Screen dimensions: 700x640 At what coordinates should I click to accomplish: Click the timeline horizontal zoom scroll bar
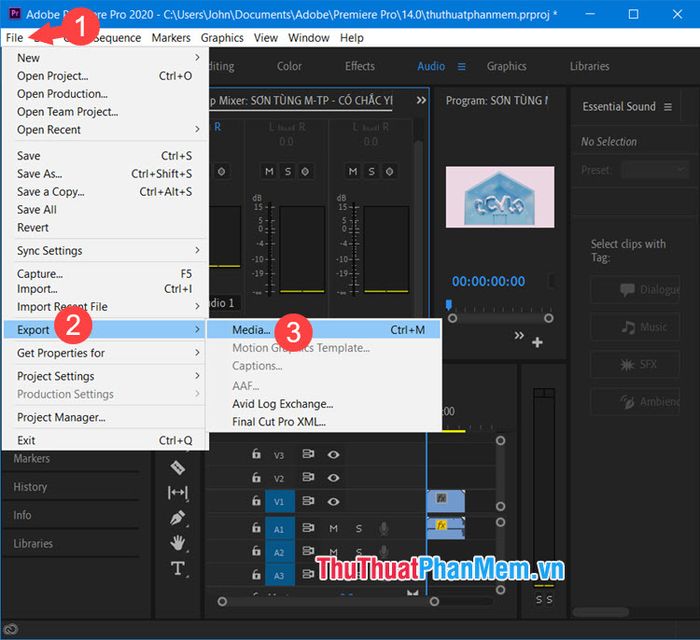coord(328,602)
